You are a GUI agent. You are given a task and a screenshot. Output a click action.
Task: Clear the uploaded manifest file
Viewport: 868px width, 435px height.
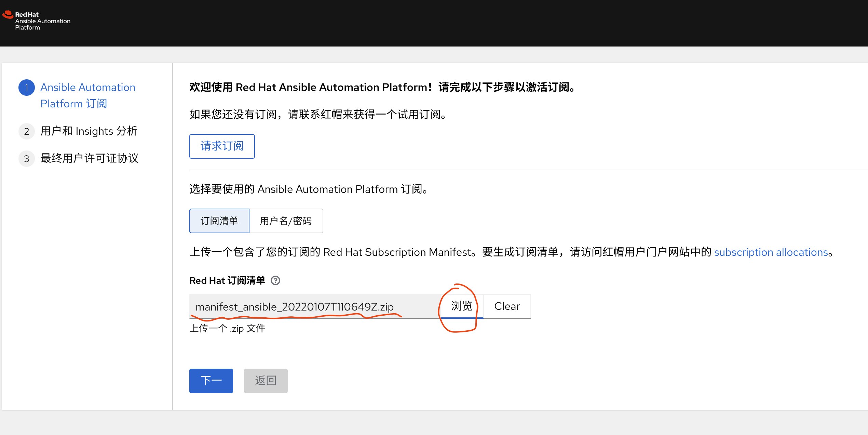pyautogui.click(x=507, y=306)
